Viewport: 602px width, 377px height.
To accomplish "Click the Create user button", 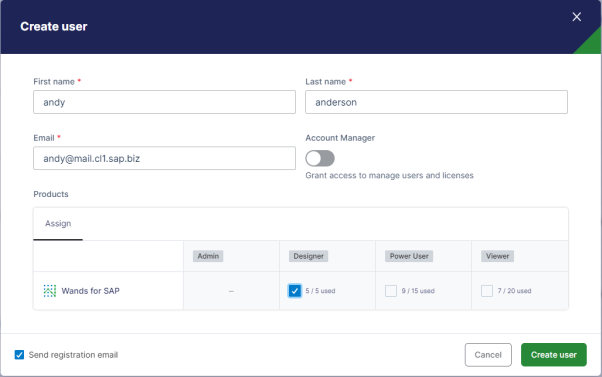I will [x=554, y=355].
